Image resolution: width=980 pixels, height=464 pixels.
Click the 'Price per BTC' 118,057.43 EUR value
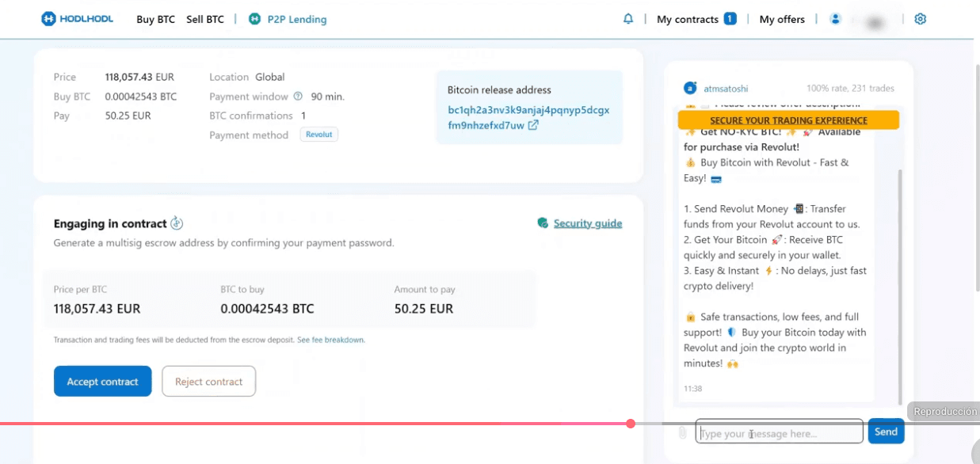(97, 309)
